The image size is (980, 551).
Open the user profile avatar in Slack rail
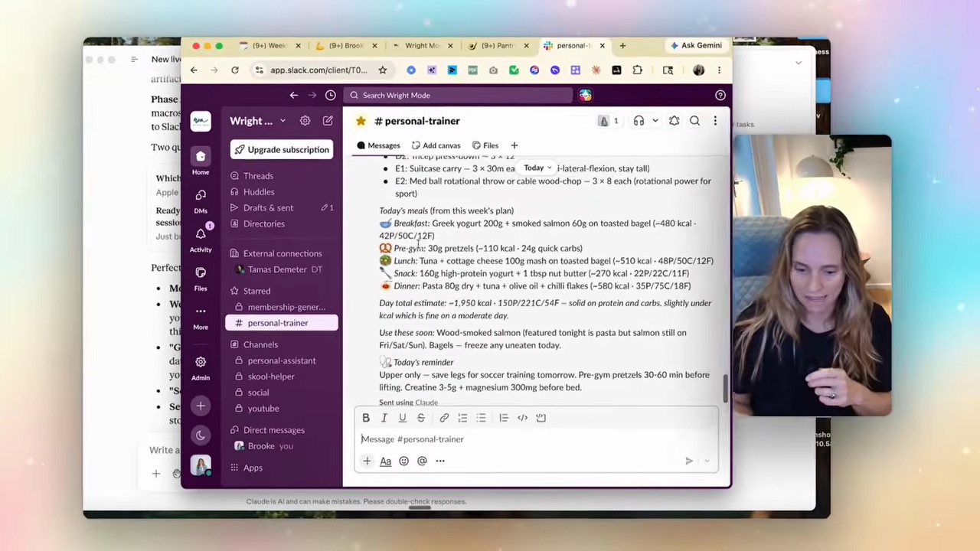(201, 465)
